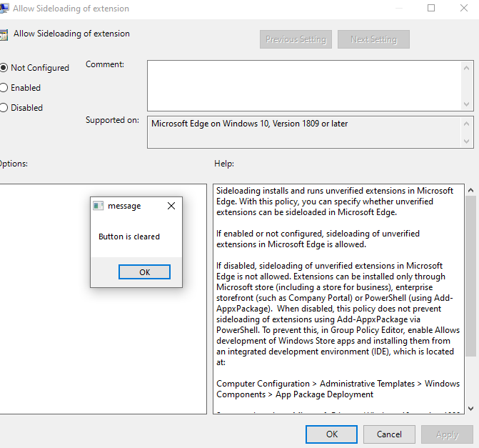Click help paragraph starting 'Sideloading installs and runs'
The image size is (479, 448).
click(x=335, y=201)
